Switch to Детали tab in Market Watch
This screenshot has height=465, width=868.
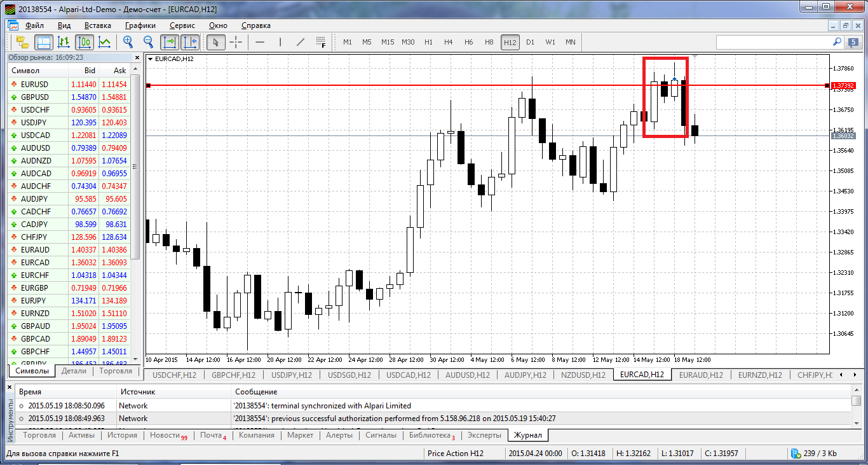point(74,371)
